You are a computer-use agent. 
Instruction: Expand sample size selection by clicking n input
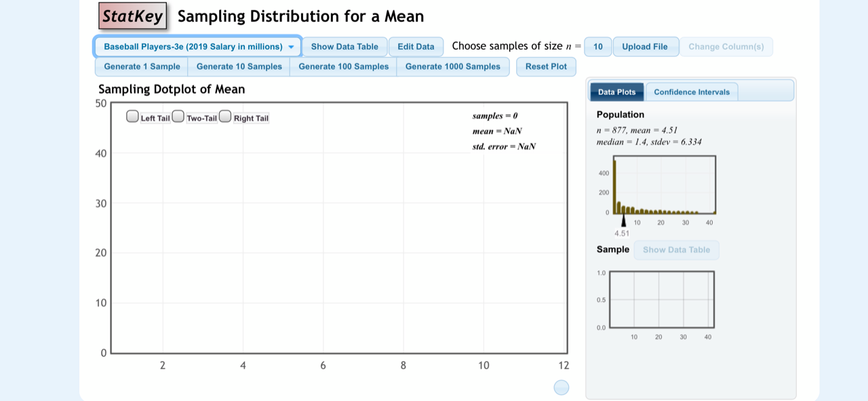pyautogui.click(x=598, y=46)
